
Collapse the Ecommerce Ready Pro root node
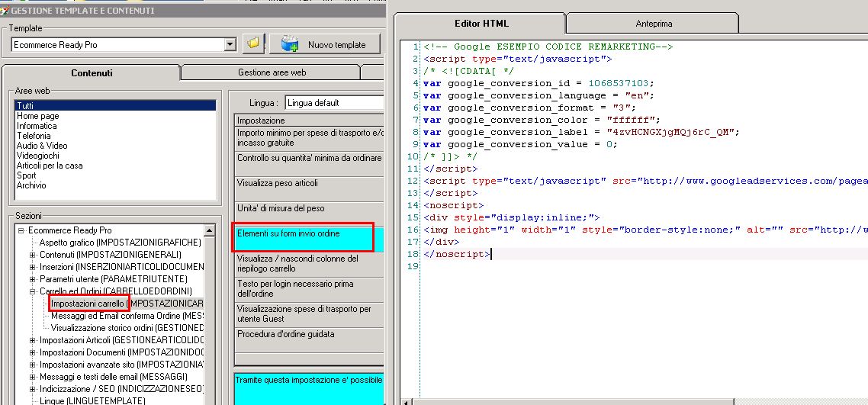21,230
